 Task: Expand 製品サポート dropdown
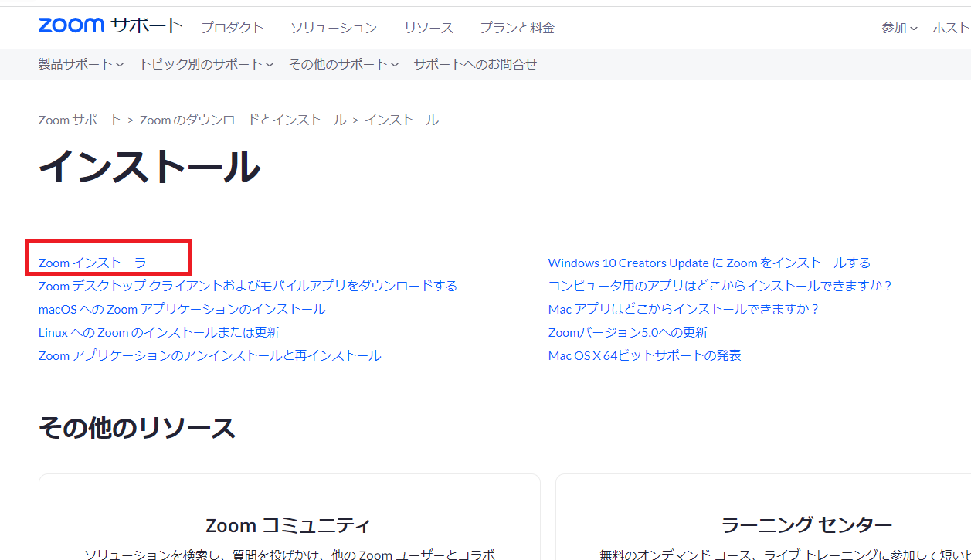click(81, 64)
